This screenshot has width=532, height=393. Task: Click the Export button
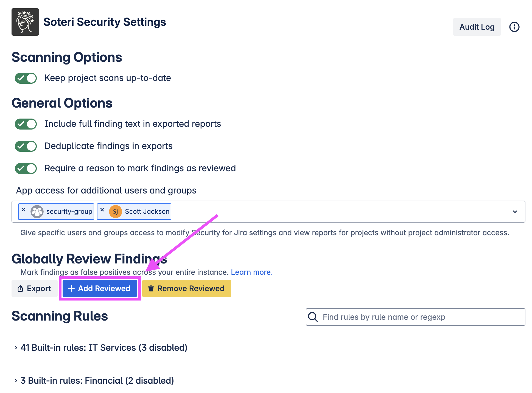(x=35, y=288)
